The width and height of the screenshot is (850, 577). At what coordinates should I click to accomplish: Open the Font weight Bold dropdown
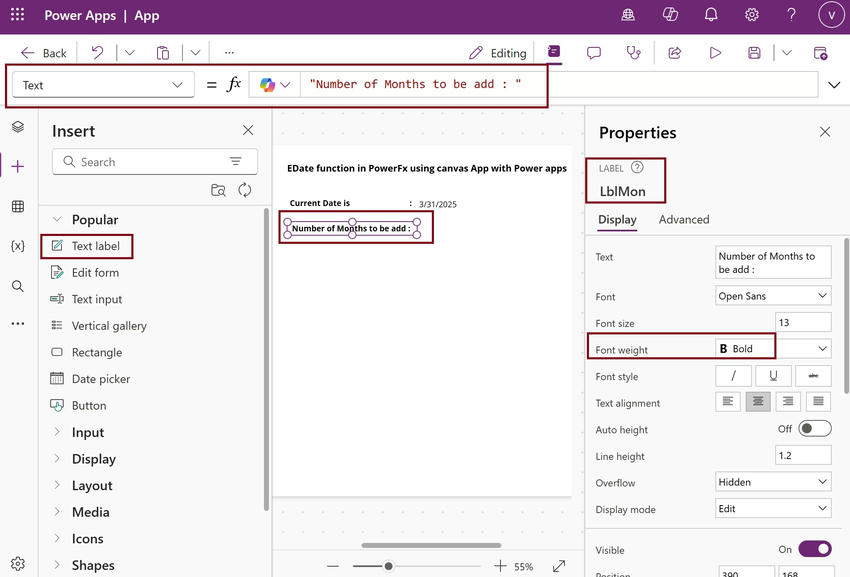[x=773, y=349]
